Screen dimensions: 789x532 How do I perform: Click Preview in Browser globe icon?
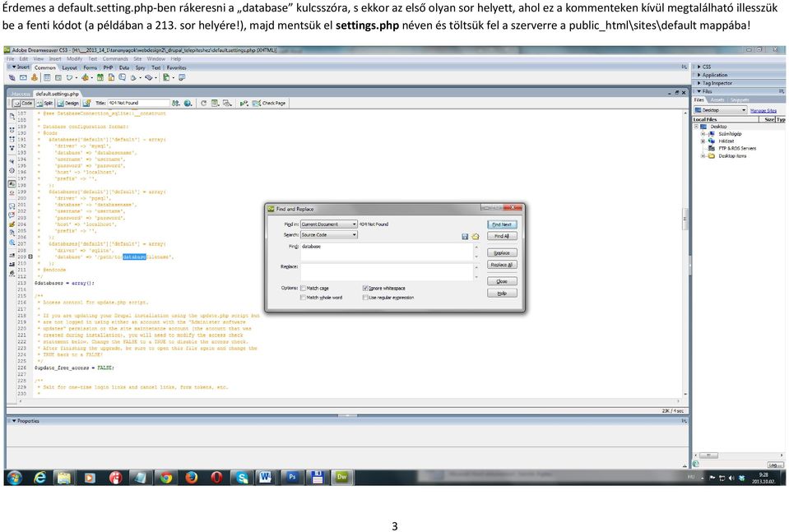pos(188,103)
